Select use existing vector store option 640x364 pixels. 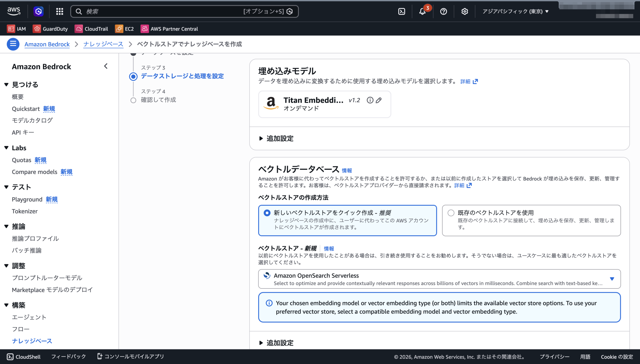(x=451, y=213)
